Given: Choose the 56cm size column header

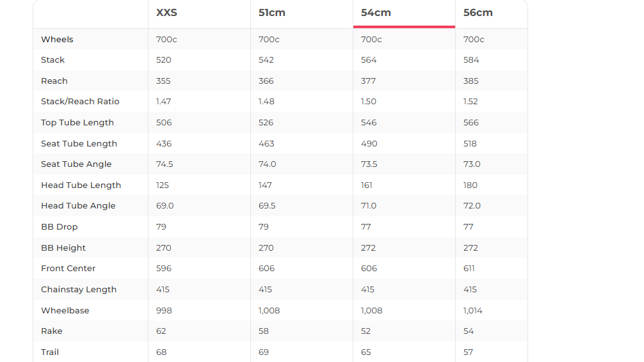Looking at the screenshot, I should (x=478, y=13).
